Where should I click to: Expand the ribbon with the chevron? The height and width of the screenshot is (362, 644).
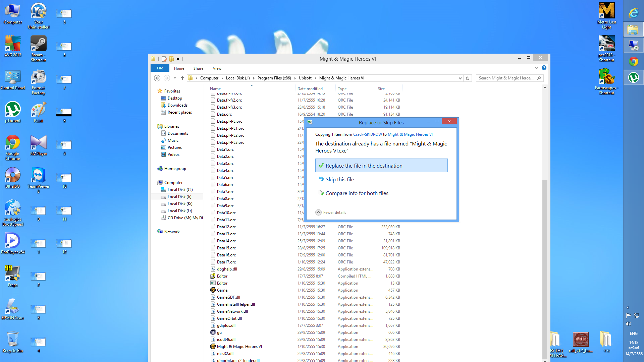coord(537,68)
